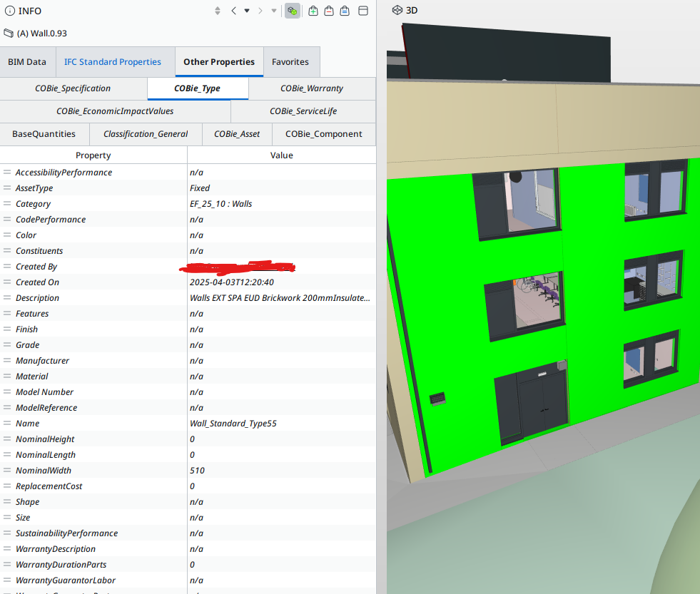This screenshot has height=594, width=700.
Task: Select 'EF_25_10 : Walls' category value
Action: [221, 203]
